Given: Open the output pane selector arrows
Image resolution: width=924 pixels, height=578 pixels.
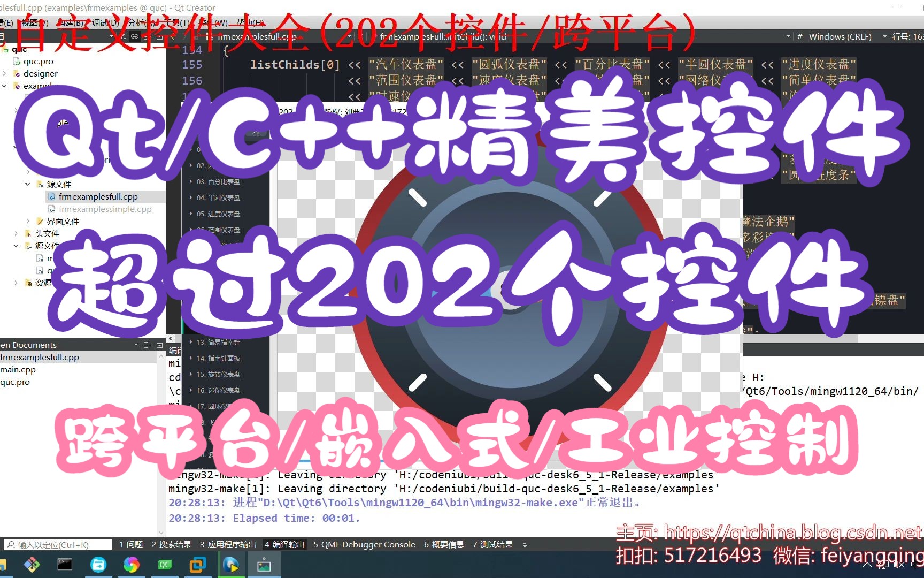Looking at the screenshot, I should 525,545.
